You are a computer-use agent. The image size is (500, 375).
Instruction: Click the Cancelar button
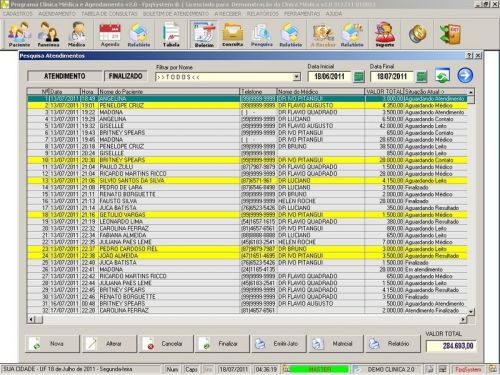166,344
